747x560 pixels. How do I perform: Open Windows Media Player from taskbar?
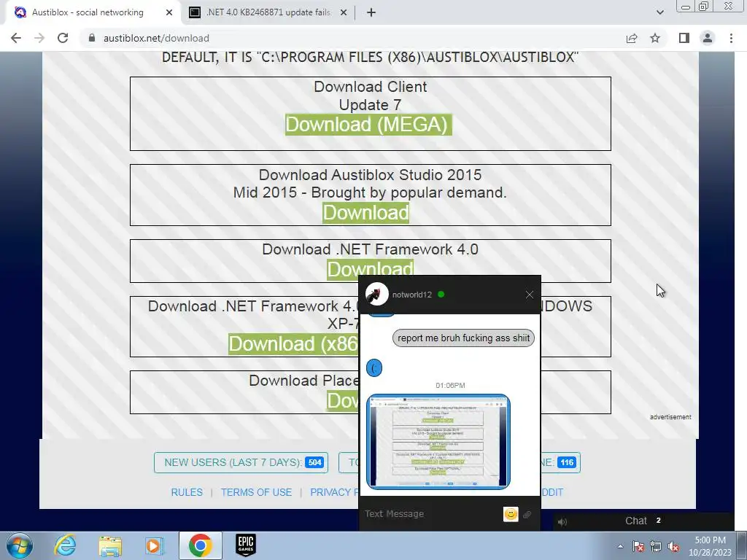[x=155, y=545]
